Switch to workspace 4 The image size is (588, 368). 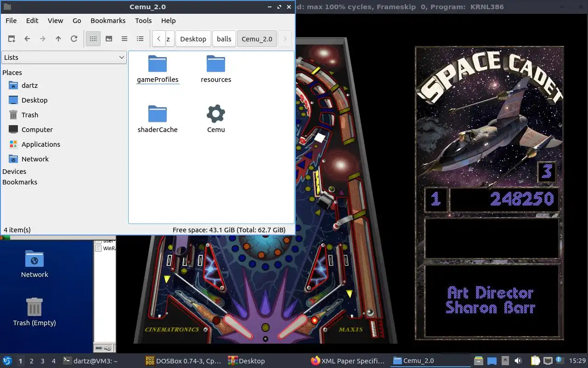coord(54,361)
